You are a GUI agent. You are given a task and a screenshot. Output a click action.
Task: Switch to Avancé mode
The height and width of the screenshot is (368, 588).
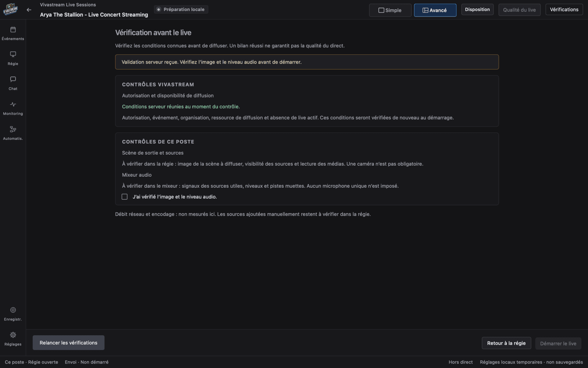[435, 10]
